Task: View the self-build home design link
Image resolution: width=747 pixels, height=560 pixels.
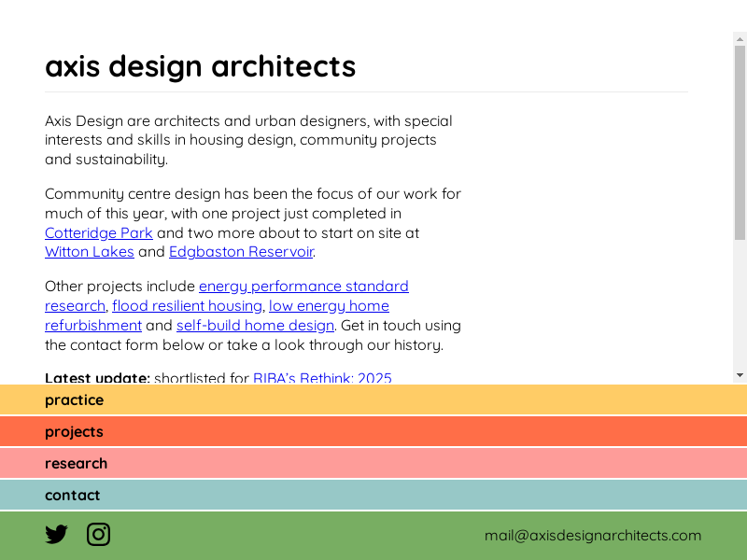Action: tap(255, 326)
